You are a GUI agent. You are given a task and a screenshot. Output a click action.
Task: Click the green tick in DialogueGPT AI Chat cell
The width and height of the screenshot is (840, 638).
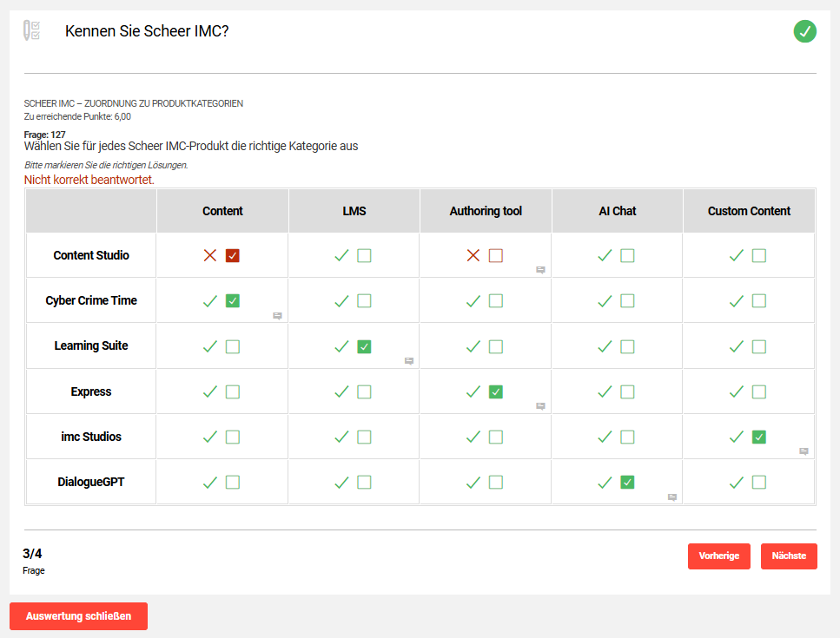click(x=605, y=483)
